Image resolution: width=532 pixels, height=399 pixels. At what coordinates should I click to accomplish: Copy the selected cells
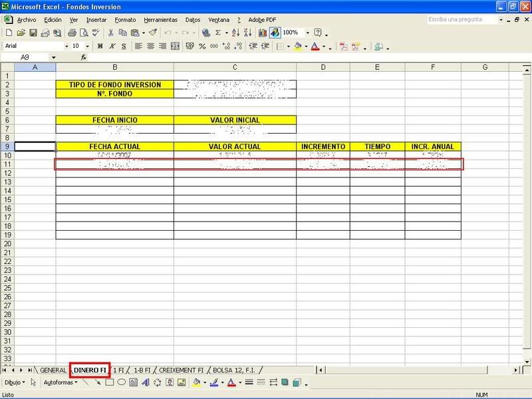click(x=122, y=33)
